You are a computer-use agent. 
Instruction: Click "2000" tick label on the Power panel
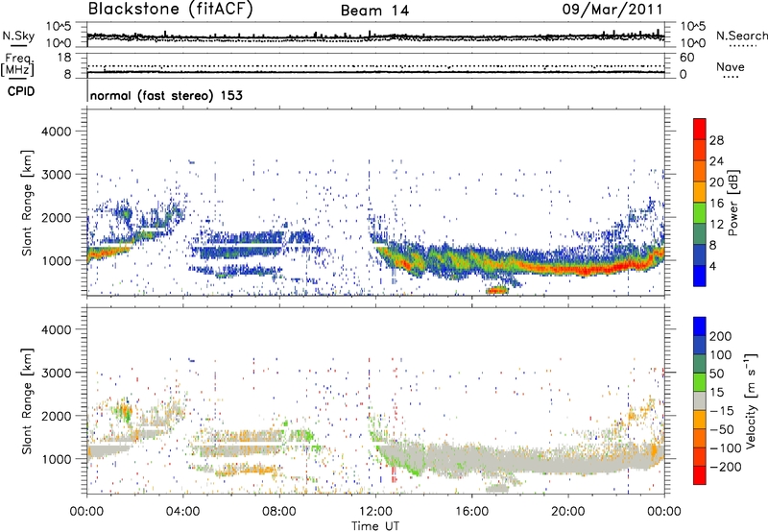(56, 217)
